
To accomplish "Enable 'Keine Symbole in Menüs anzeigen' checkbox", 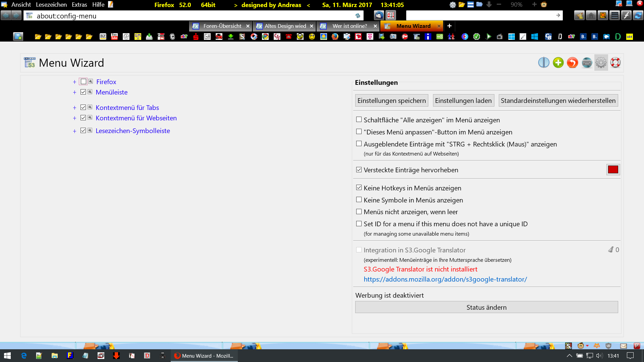I will [359, 200].
